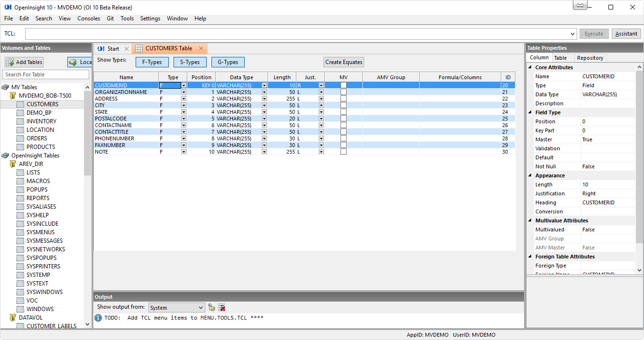Viewport: 644px width, 340px height.
Task: Click the table grid icon on CUSTOMERS Table tab
Action: pos(139,48)
